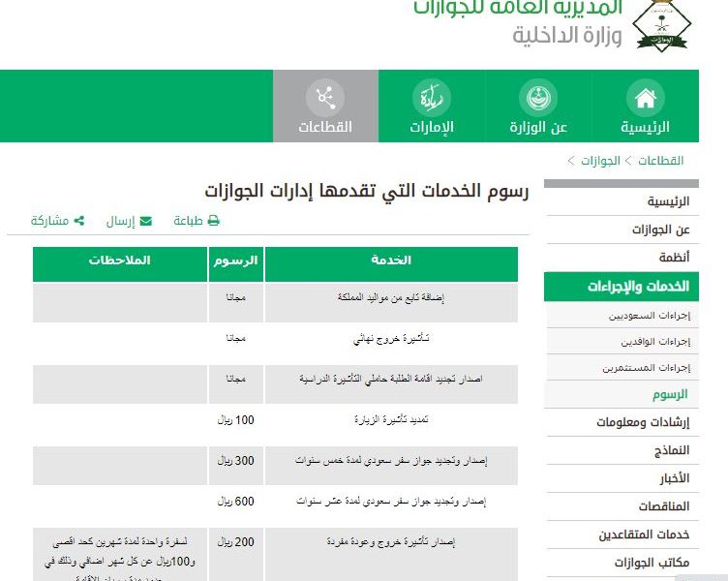Click the row إضافة تابع من مواليد المملكة
The image size is (728, 581).
(275, 303)
